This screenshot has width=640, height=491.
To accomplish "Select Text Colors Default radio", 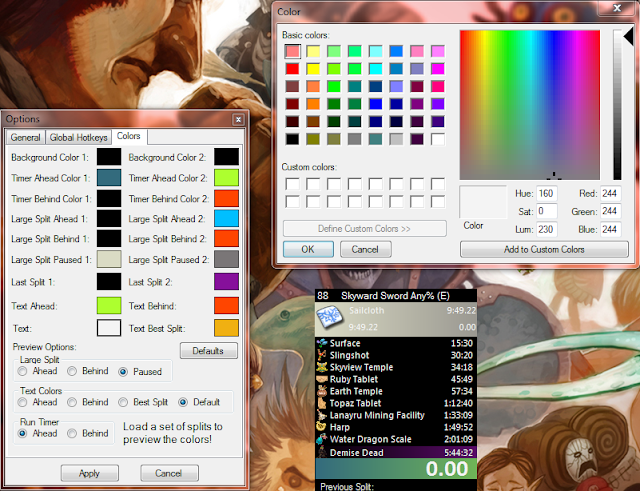I will click(x=183, y=402).
